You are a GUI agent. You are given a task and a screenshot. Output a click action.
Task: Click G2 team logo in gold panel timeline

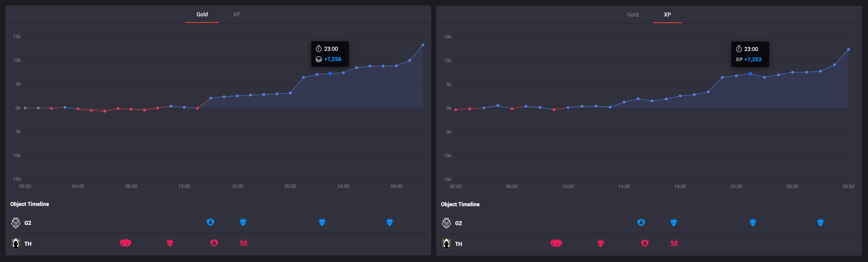(x=16, y=223)
